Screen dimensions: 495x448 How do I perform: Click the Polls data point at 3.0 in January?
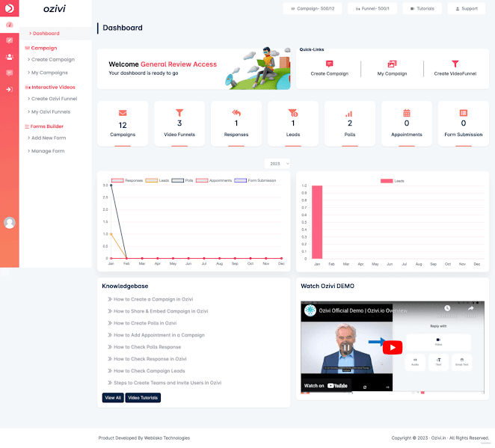click(111, 185)
